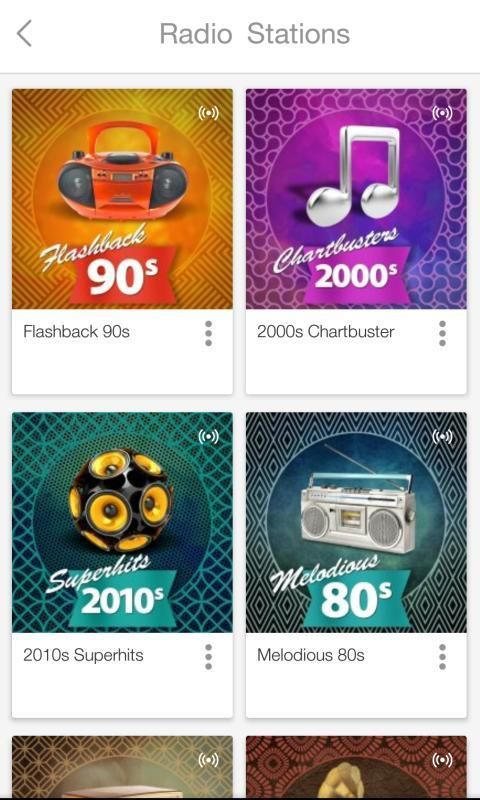This screenshot has height=800, width=480.
Task: Open options menu for 2010s Superhits
Action: pos(208,657)
